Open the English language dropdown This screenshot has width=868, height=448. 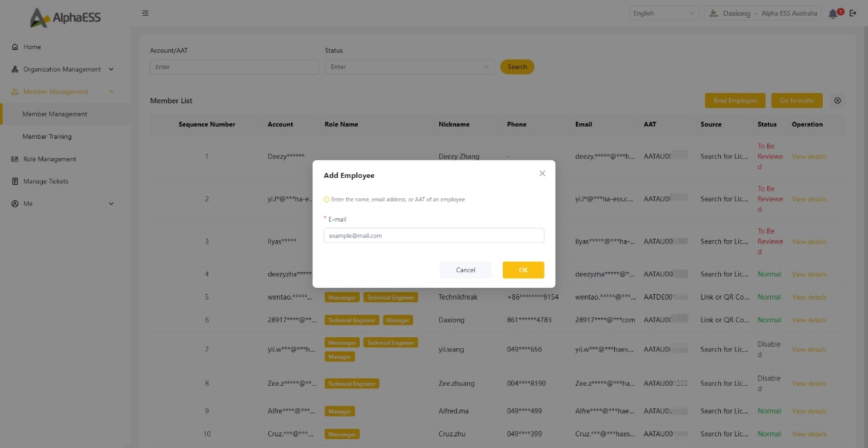click(663, 13)
